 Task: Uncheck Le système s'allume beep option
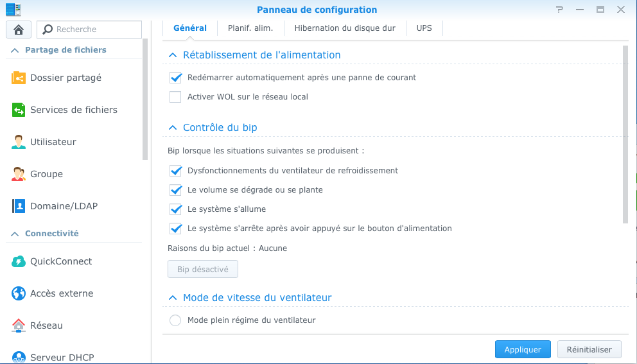pos(175,209)
